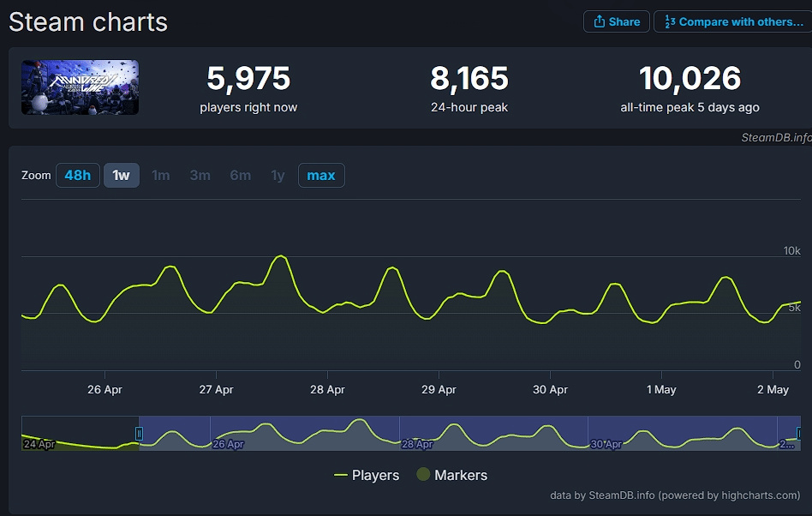Click the 30 Apr navigator label
Viewport: 812px width, 516px height.
[606, 444]
